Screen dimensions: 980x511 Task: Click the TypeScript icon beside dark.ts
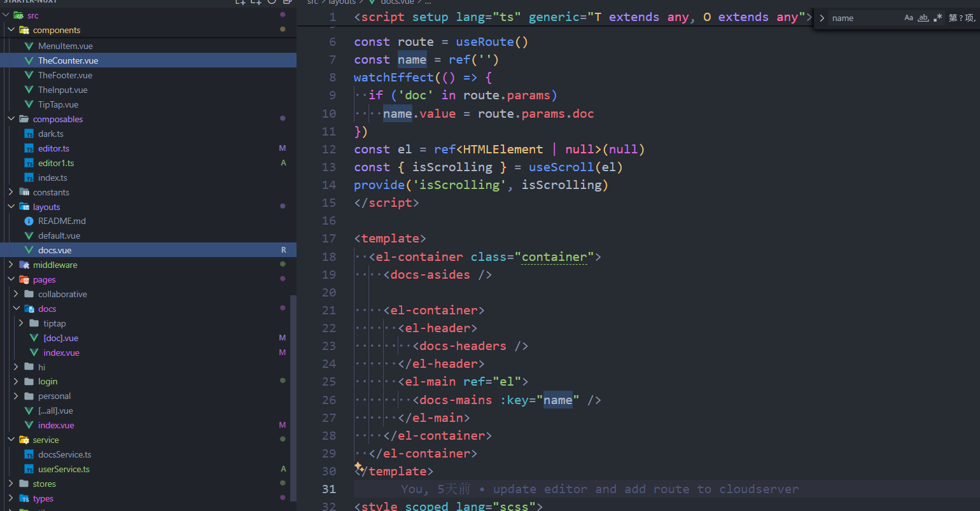tap(29, 134)
